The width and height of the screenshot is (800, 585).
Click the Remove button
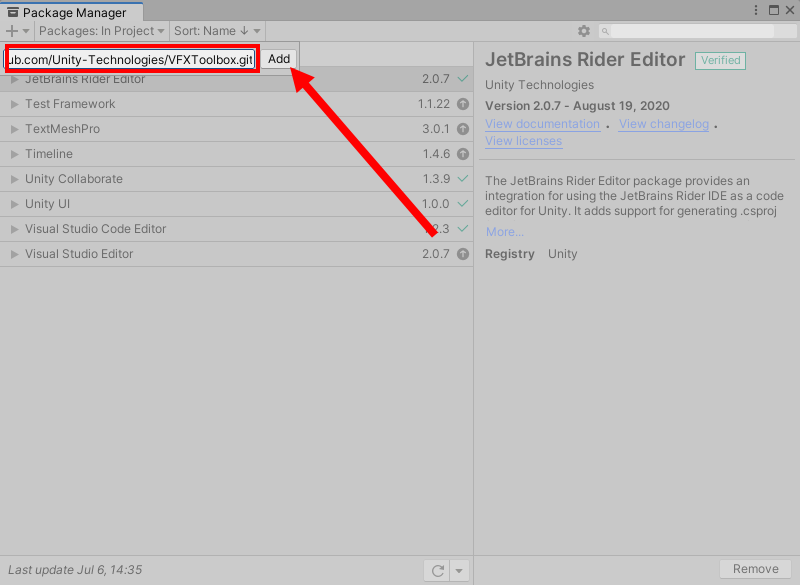756,569
